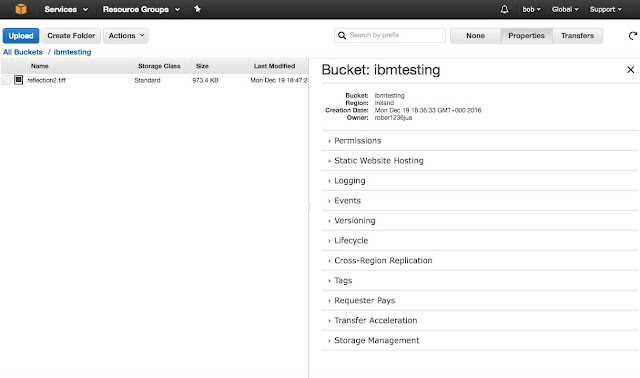Open the Services menu
640x378 pixels.
66,9
